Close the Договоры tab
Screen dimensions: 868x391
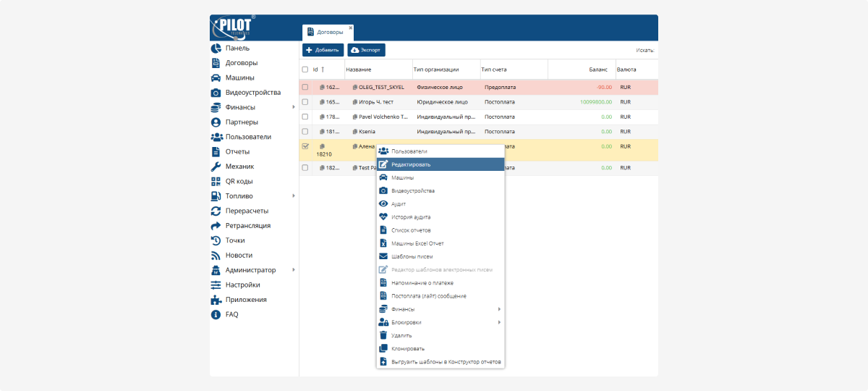[351, 28]
